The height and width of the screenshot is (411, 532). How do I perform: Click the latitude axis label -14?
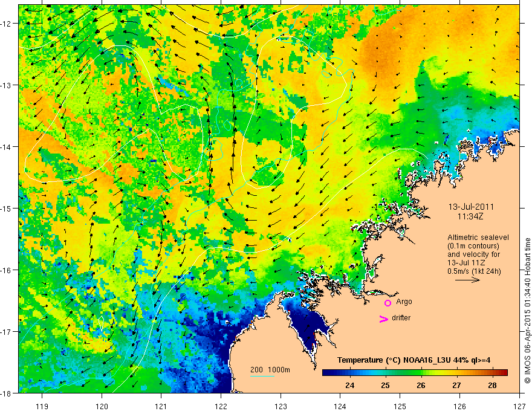(7, 147)
